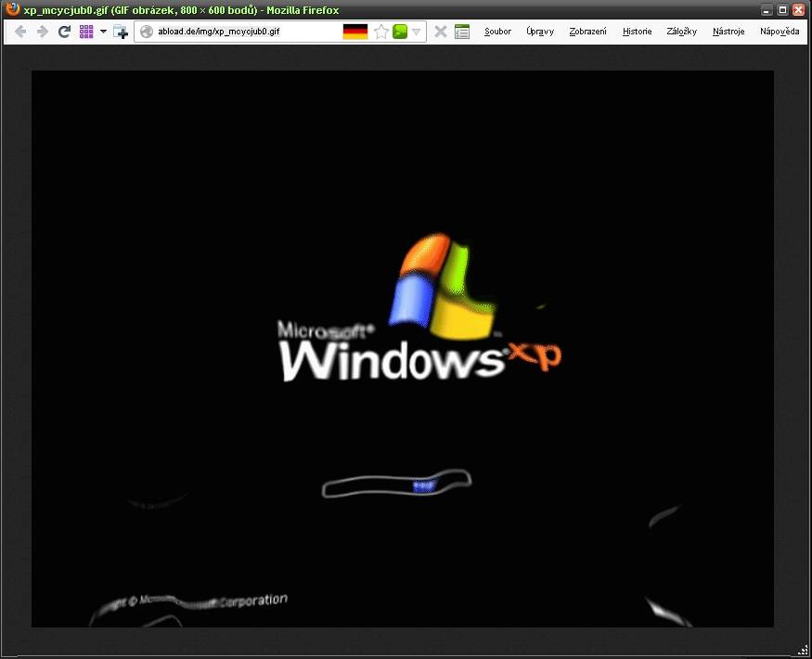Open a new tab with the plus icon

coord(120,32)
